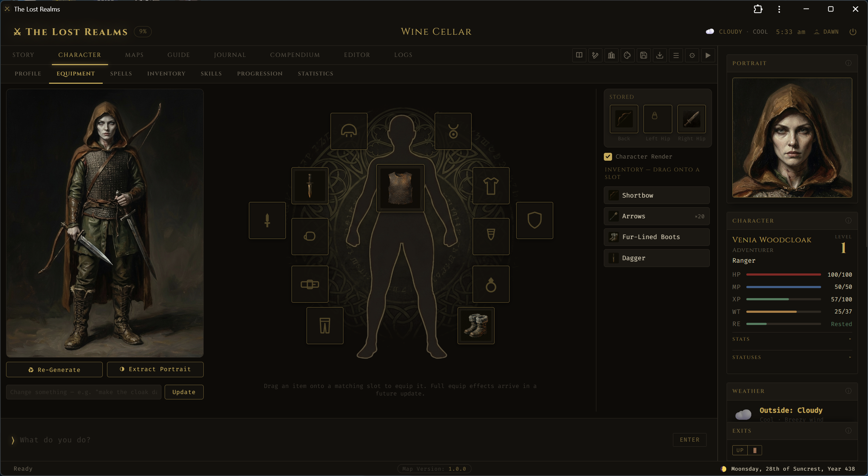The height and width of the screenshot is (476, 868).
Task: Click the 'Change something' render prompt field
Action: click(84, 392)
